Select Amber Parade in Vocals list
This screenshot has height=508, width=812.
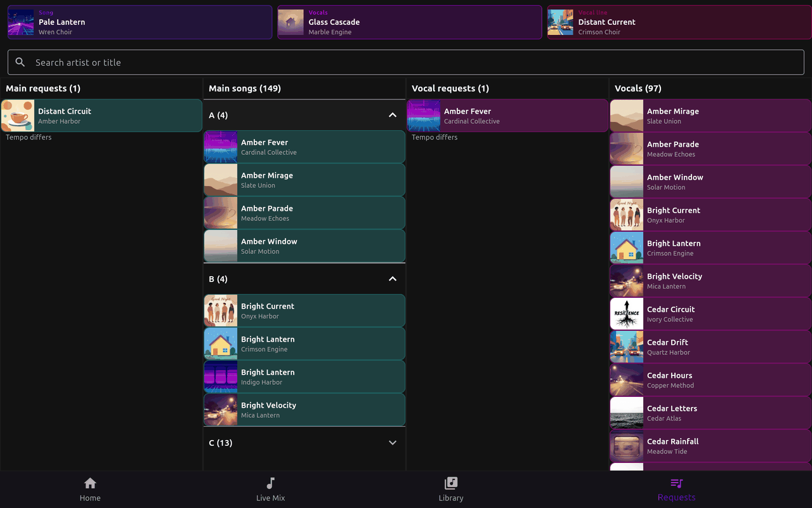point(710,149)
